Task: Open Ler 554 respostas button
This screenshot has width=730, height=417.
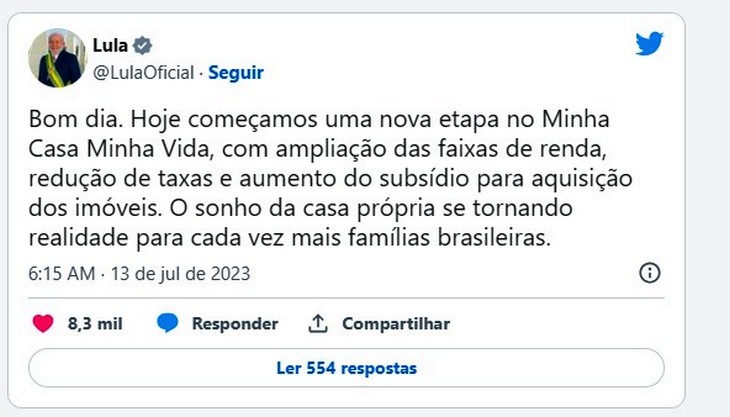Action: pyautogui.click(x=346, y=368)
